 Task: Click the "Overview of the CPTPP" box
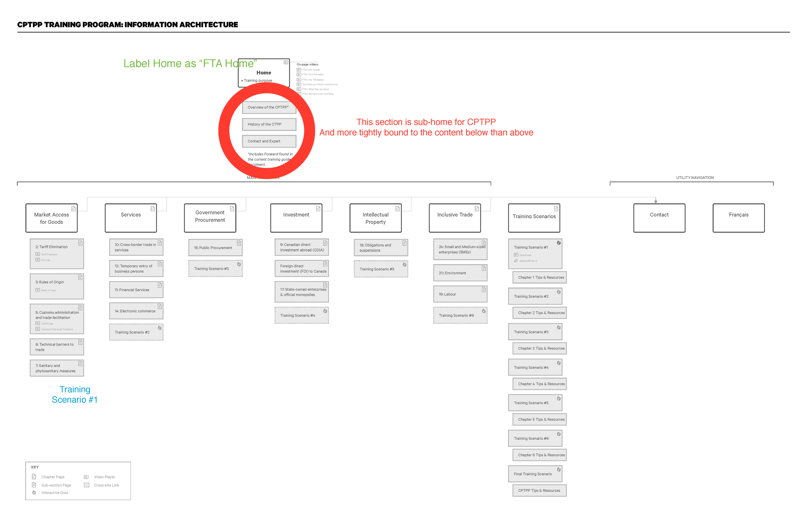click(x=269, y=107)
